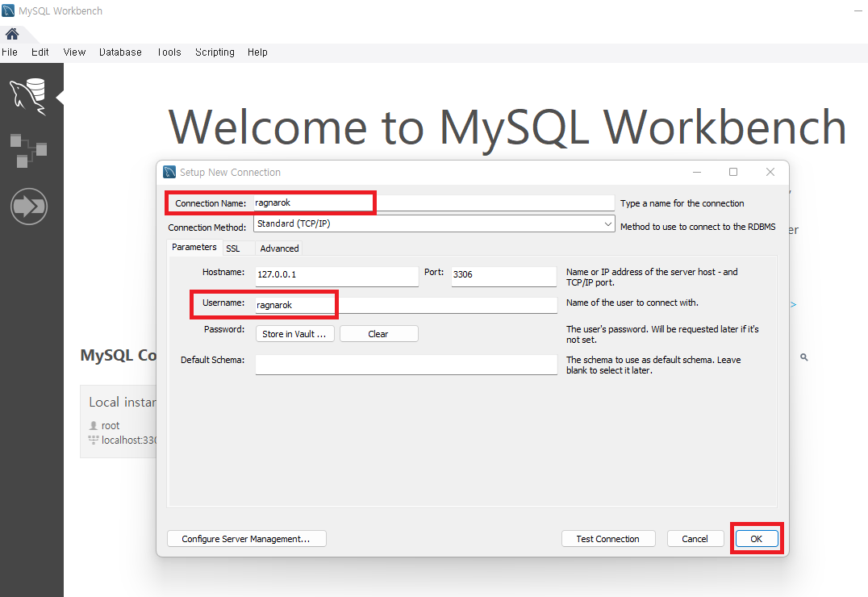Screen dimensions: 868x597
Task: Click the 'Default Schema:' label
Action: pos(213,360)
